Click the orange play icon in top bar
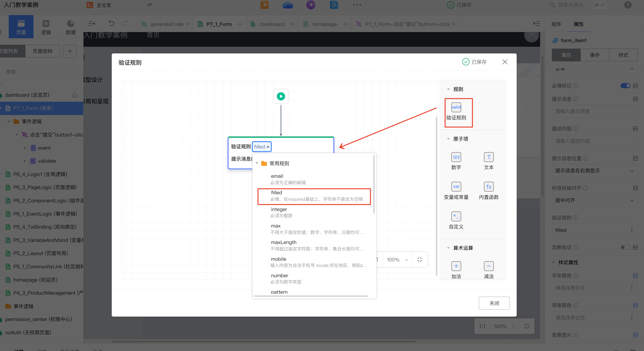This screenshot has height=351, width=644. tap(264, 5)
